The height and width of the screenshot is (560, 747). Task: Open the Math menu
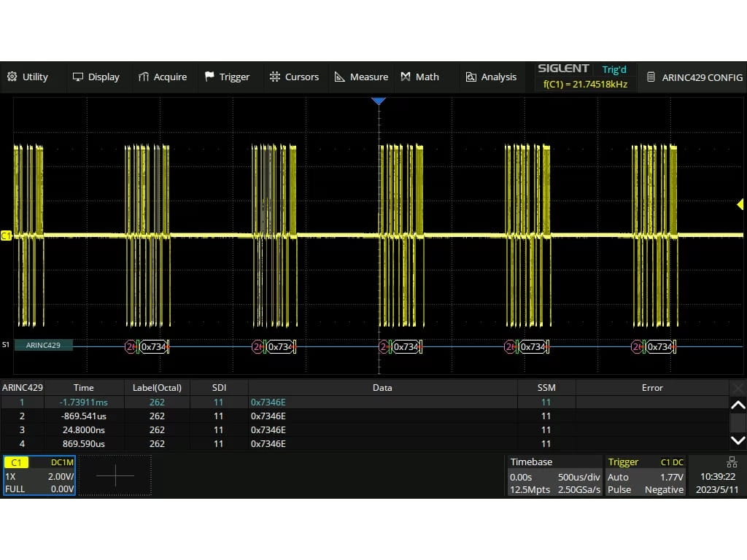coord(420,77)
